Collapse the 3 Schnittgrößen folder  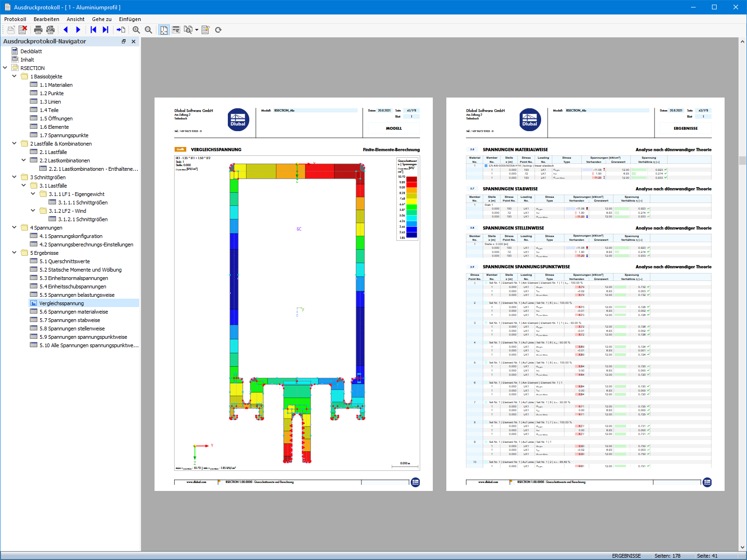pyautogui.click(x=14, y=177)
